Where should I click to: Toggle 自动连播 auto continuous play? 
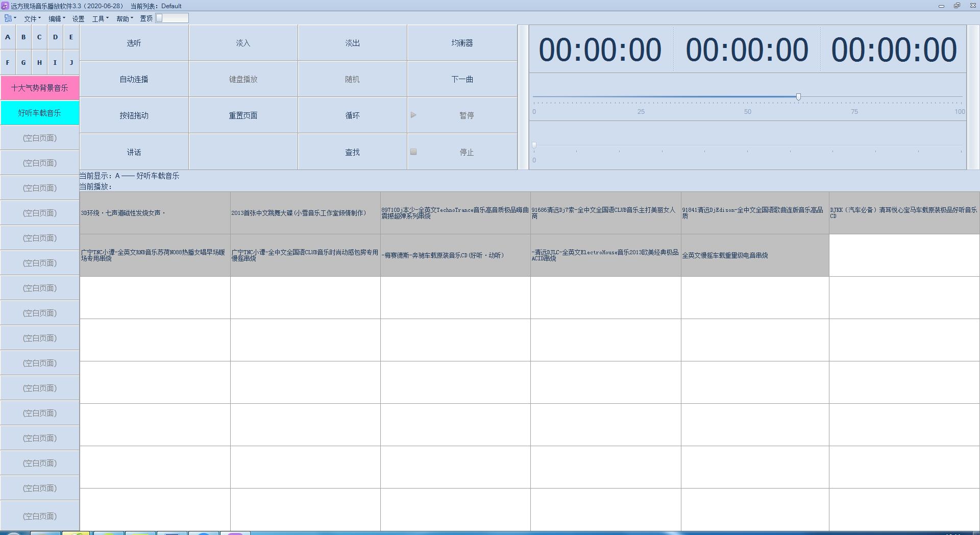(134, 79)
